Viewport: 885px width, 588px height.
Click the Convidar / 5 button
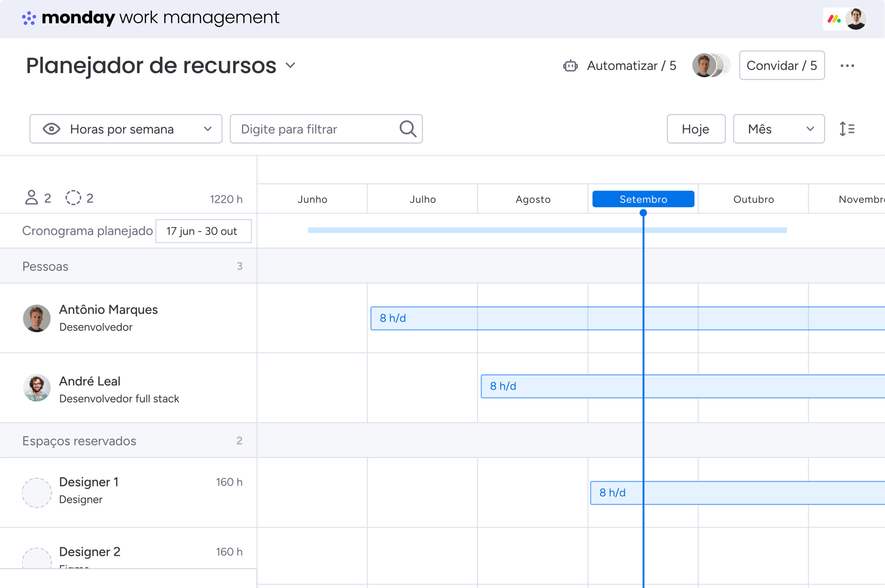[x=782, y=65]
